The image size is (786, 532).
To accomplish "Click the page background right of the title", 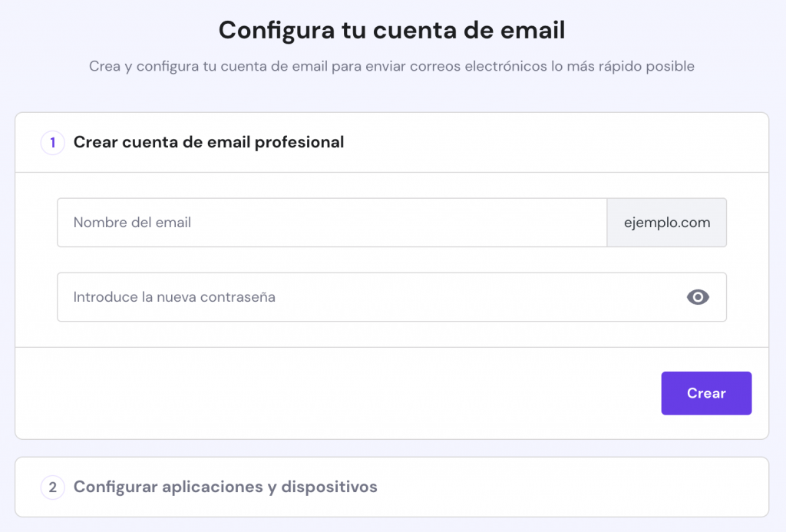I will (x=675, y=31).
